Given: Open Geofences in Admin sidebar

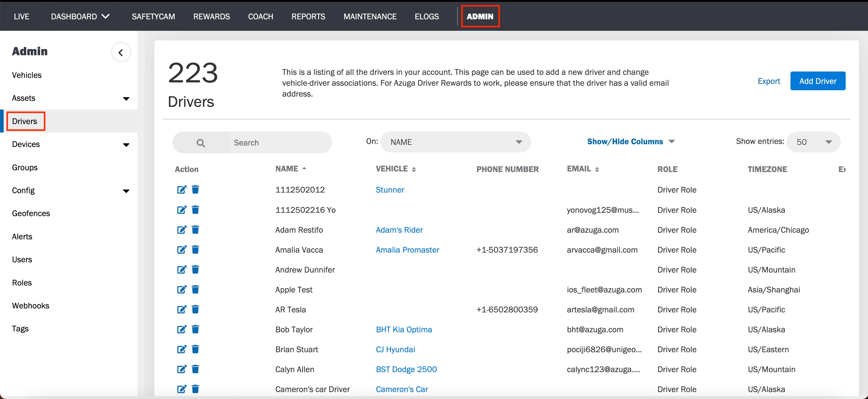Looking at the screenshot, I should pyautogui.click(x=31, y=213).
